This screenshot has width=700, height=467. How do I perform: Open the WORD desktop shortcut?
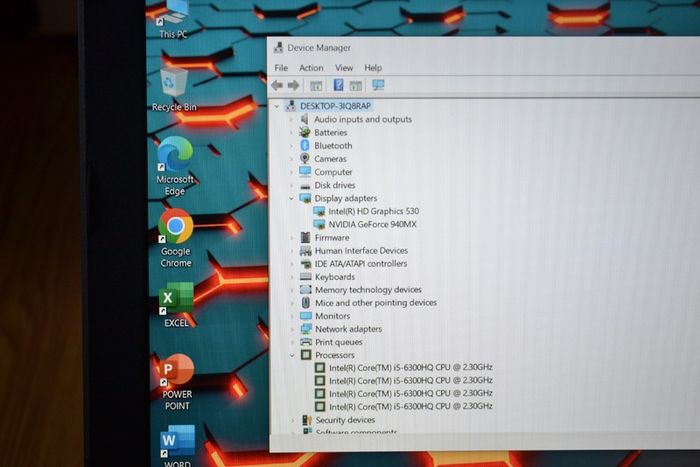pos(177,445)
